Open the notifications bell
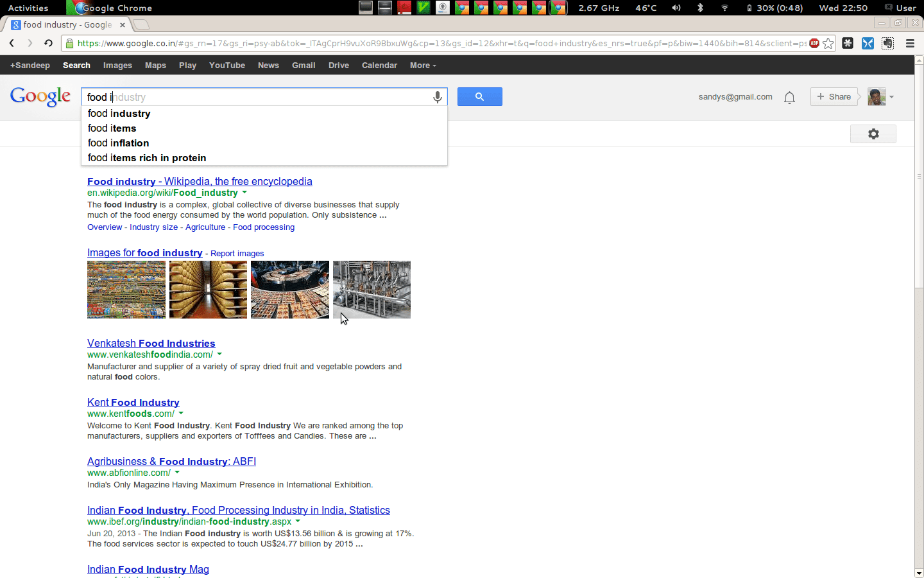This screenshot has height=578, width=924. coord(789,98)
